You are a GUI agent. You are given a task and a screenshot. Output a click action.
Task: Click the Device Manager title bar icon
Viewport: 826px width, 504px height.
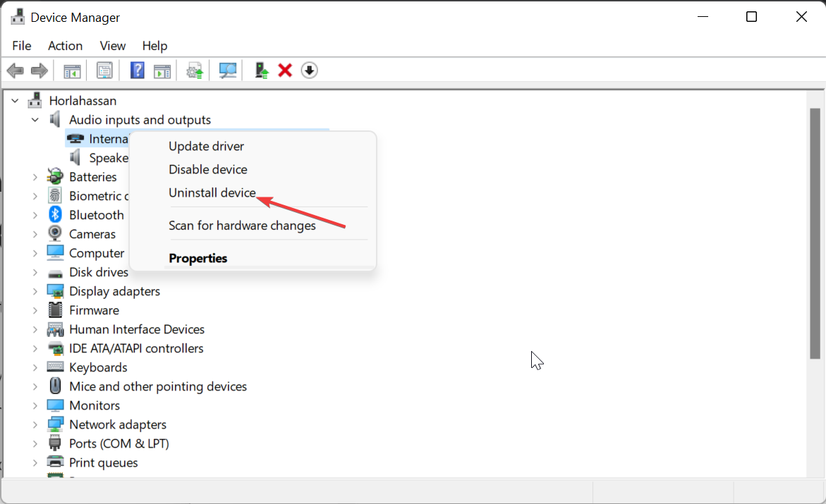(18, 17)
